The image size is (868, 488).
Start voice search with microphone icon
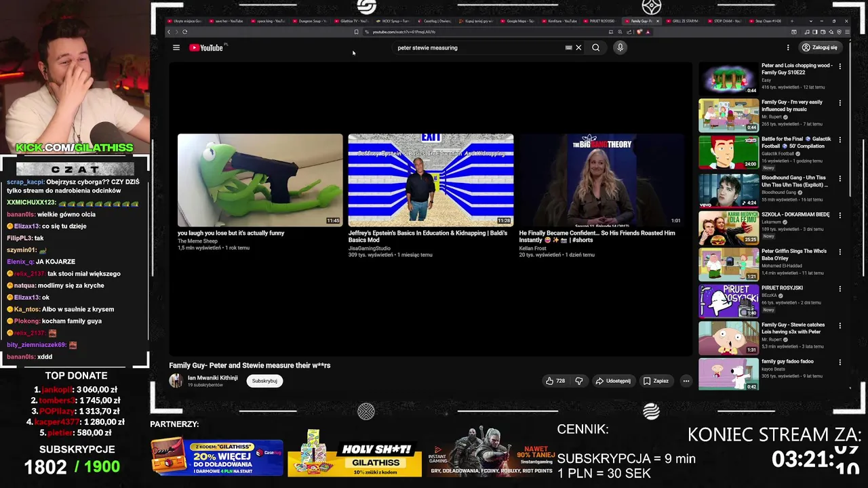click(620, 47)
